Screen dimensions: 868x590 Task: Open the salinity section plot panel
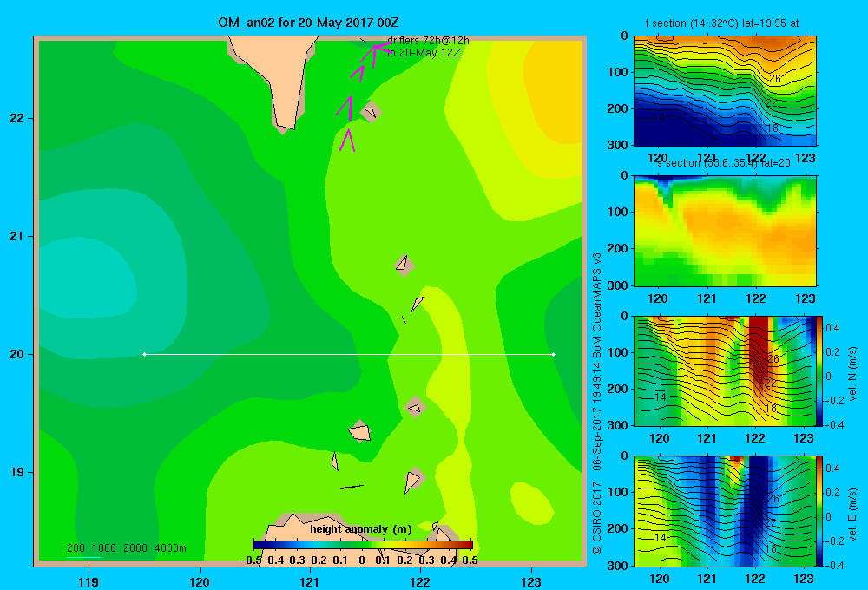coord(725,231)
